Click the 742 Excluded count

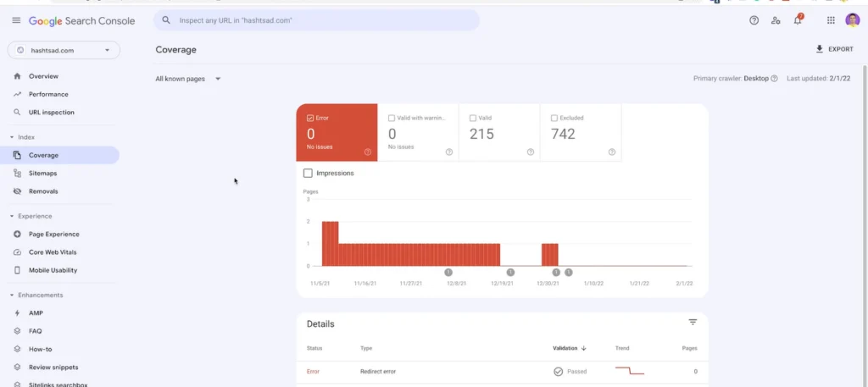[563, 134]
